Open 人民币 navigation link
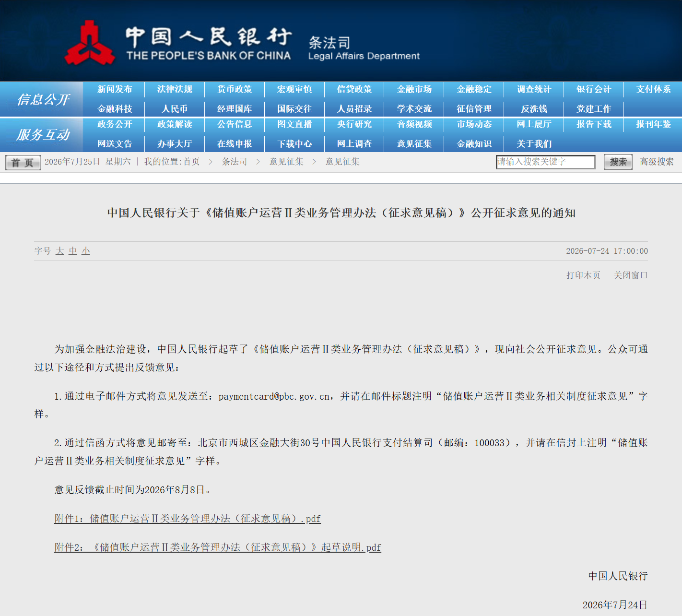 (175, 109)
